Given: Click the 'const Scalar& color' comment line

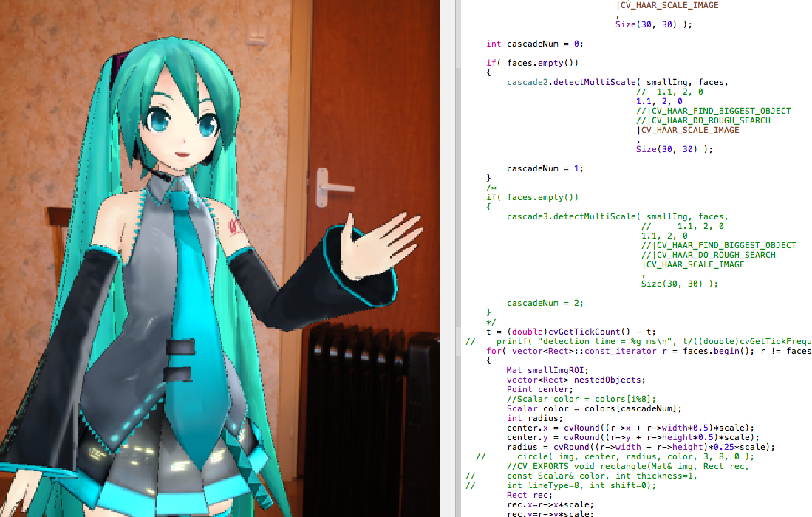Looking at the screenshot, I should (x=581, y=476).
